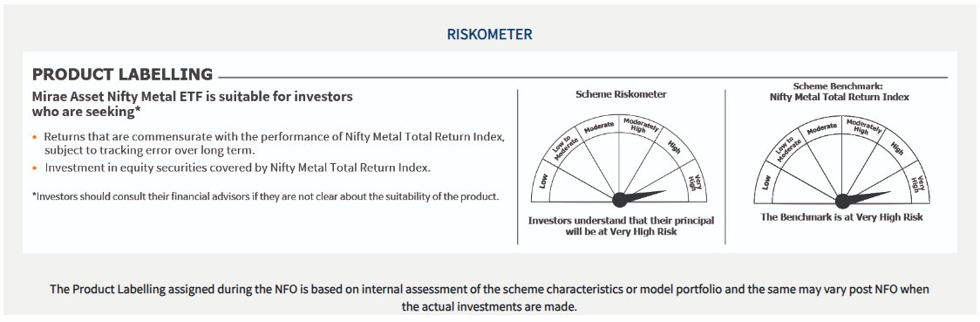Select Low segment on Scheme Riskometer
Viewport: 980px width, 322px height.
542,182
